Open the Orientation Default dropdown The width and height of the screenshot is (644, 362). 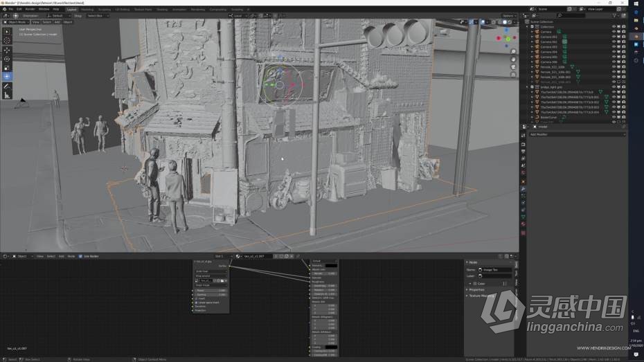tap(59, 16)
